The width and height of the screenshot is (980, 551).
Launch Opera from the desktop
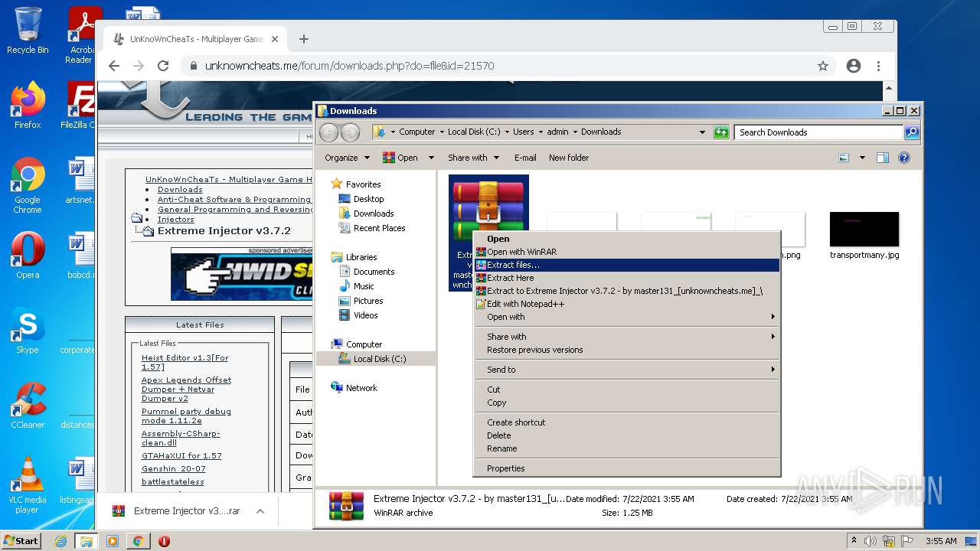tap(28, 255)
